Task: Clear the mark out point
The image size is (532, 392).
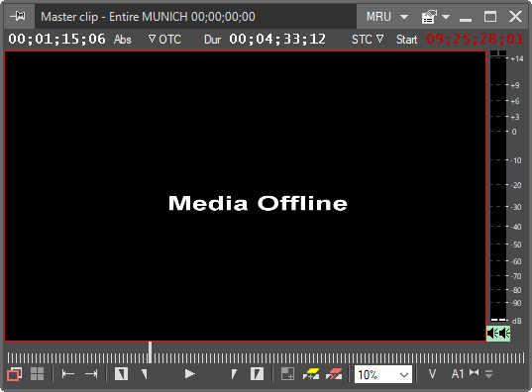Action: coord(234,374)
